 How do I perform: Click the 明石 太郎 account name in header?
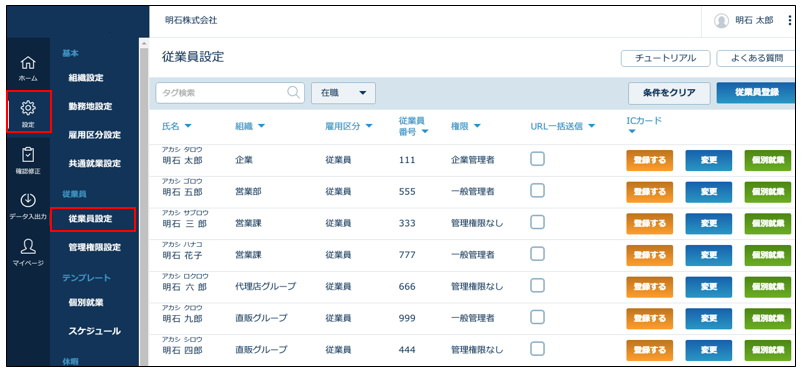754,21
